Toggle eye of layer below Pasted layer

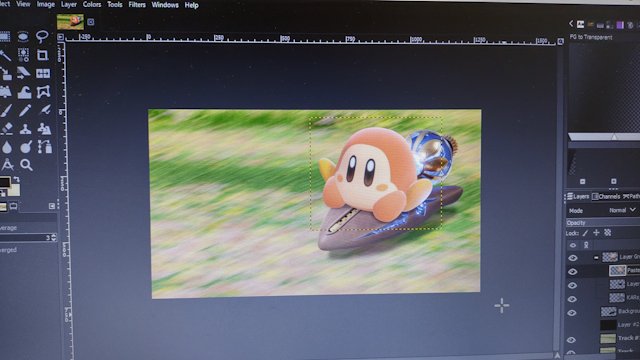tap(572, 285)
